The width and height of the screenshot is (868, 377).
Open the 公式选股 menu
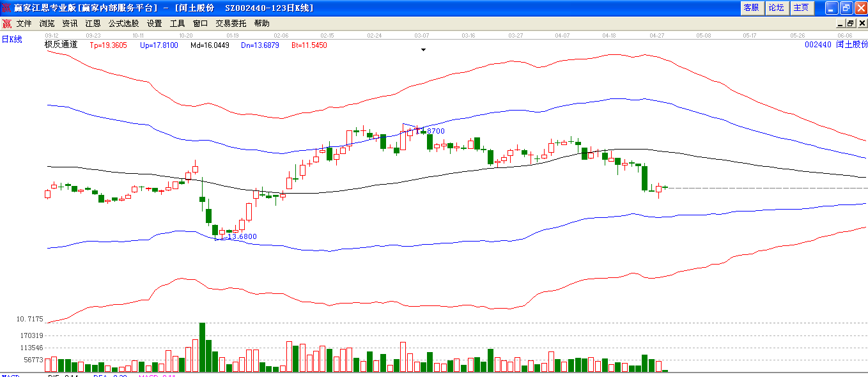point(124,23)
